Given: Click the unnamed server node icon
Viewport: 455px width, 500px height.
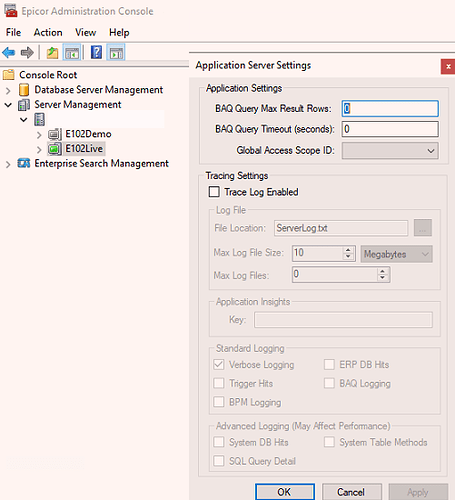Looking at the screenshot, I should (x=39, y=119).
